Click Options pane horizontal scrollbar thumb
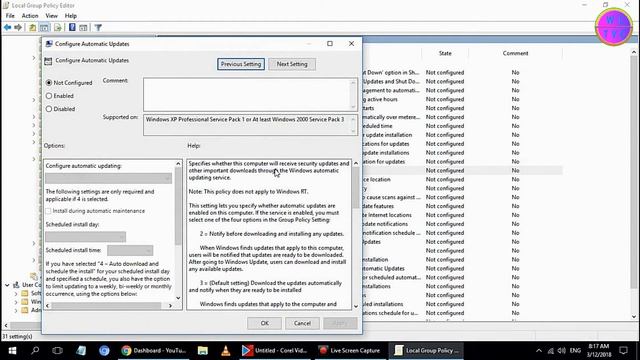This screenshot has height=360, width=640. [106, 306]
